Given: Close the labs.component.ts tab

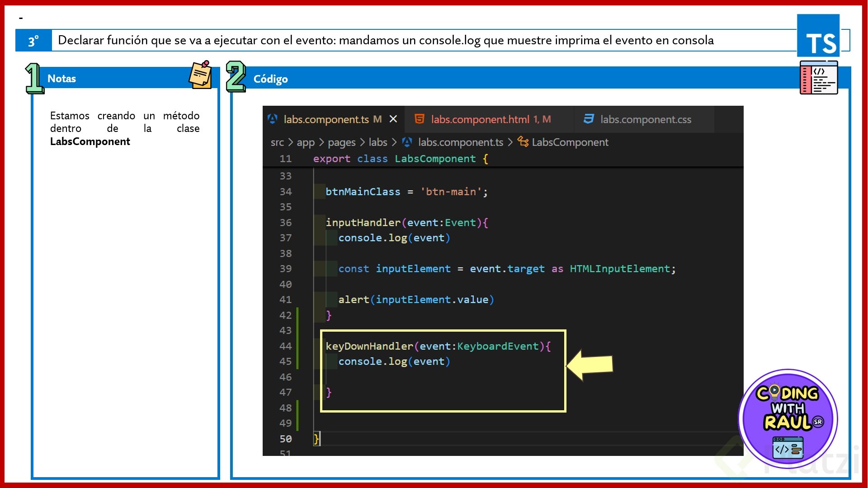Looking at the screenshot, I should pos(393,119).
